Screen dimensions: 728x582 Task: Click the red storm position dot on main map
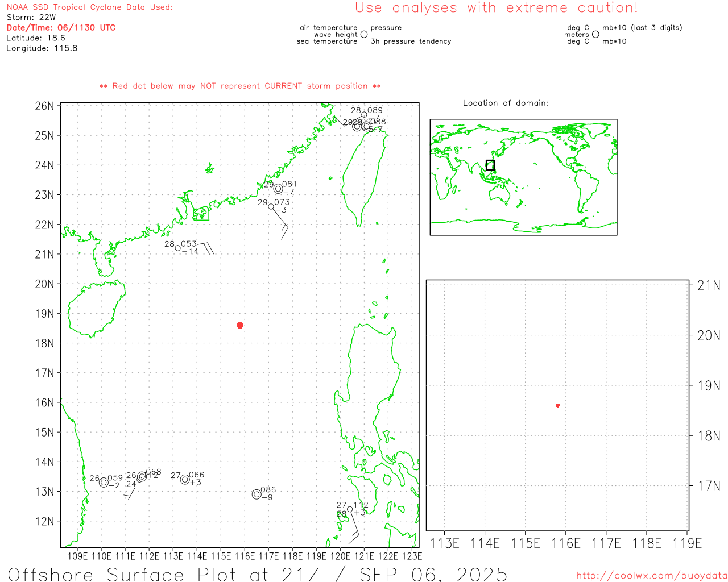(240, 325)
